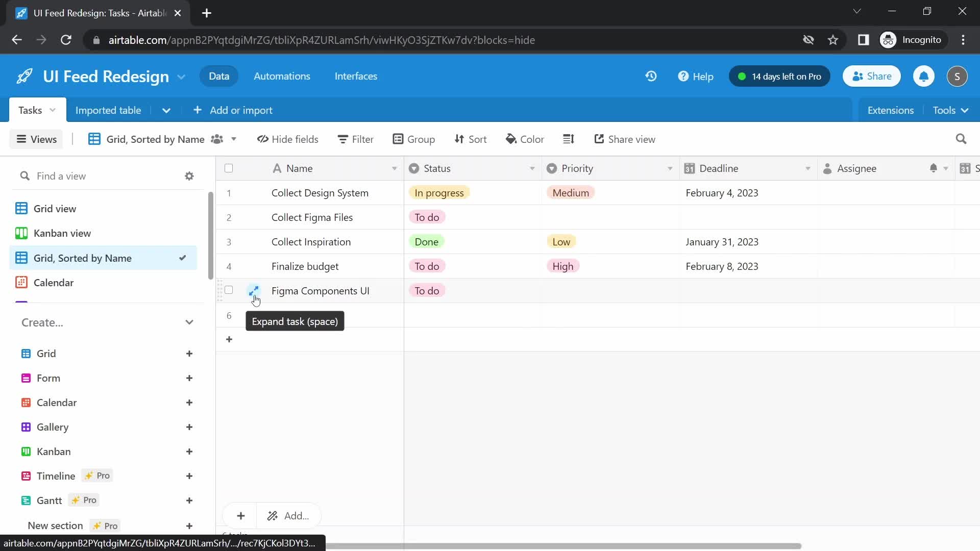Expand the Views panel settings gear
This screenshot has height=551, width=980.
click(x=189, y=176)
